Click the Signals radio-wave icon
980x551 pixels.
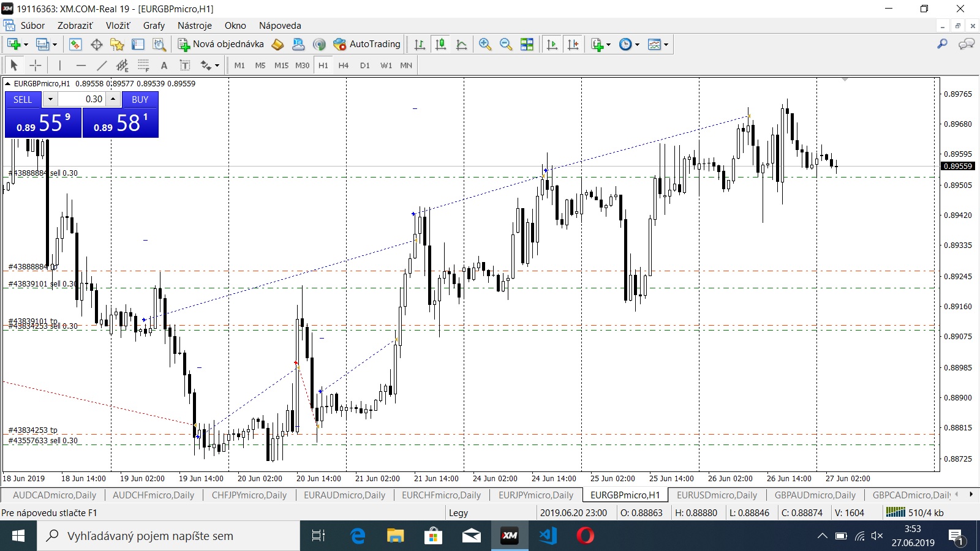(319, 44)
